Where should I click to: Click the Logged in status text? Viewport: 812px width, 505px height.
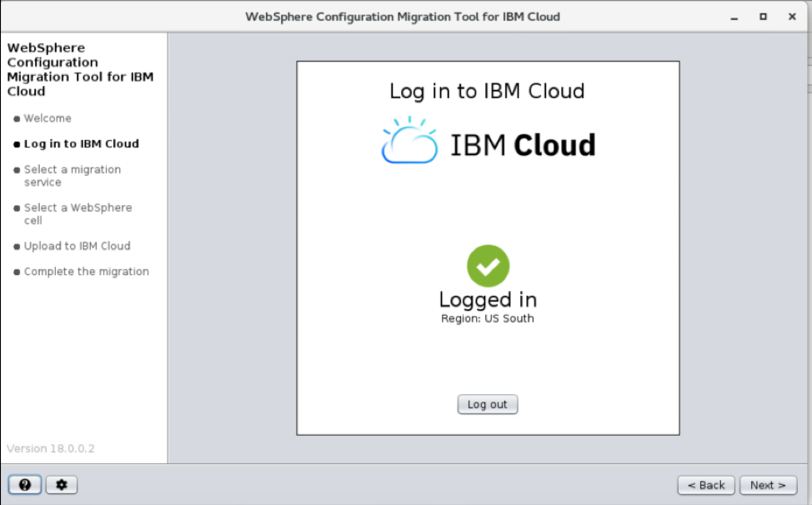coord(488,300)
